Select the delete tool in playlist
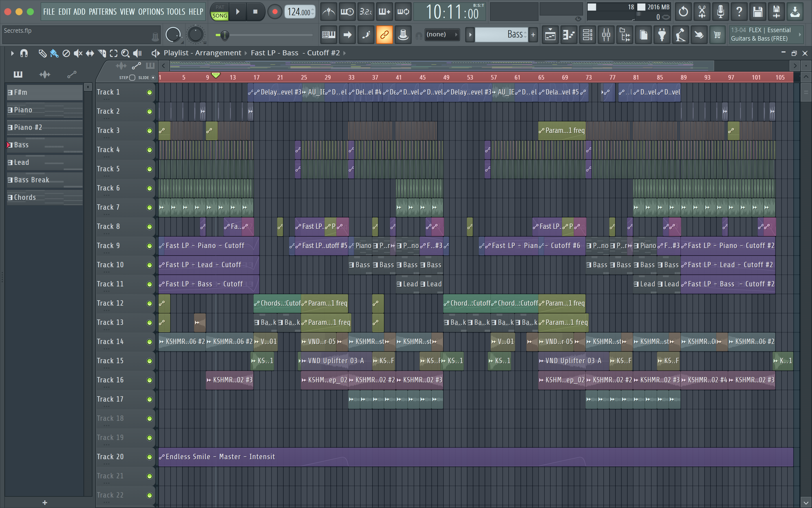This screenshot has width=812, height=508. (66, 53)
